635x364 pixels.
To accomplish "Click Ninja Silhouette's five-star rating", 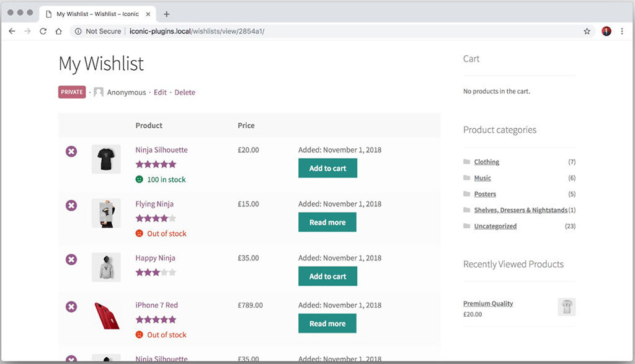I will (156, 164).
